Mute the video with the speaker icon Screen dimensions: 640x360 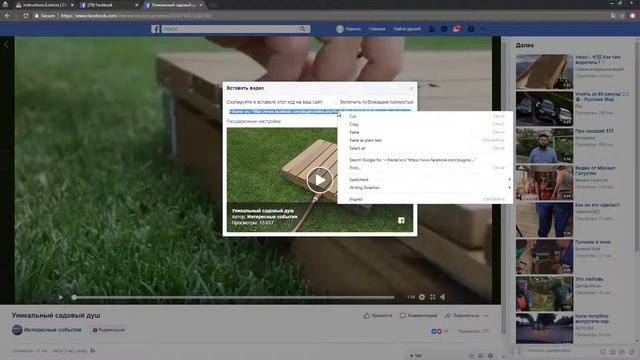443,297
